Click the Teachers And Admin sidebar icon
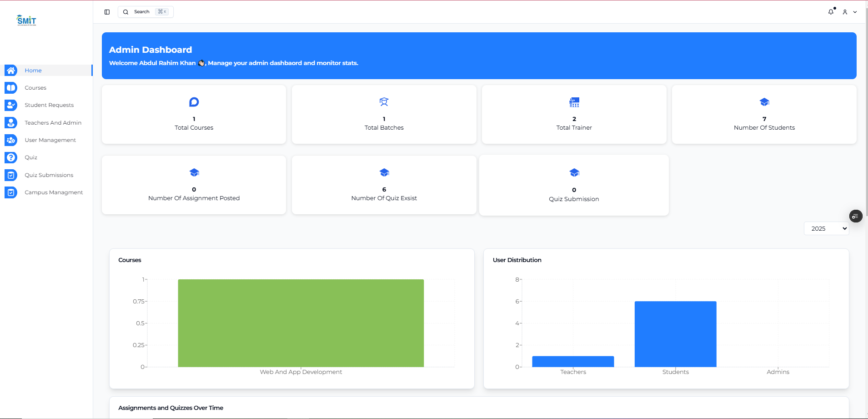 click(11, 123)
